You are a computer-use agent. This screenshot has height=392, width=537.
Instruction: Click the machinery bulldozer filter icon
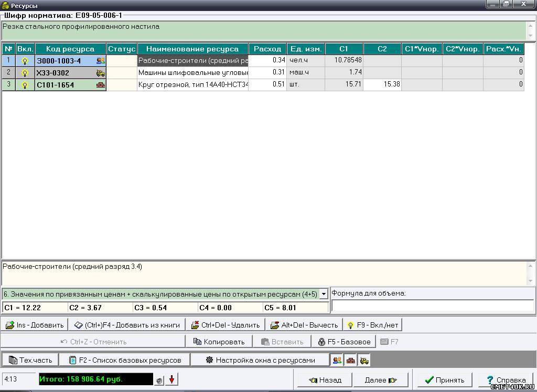point(364,360)
